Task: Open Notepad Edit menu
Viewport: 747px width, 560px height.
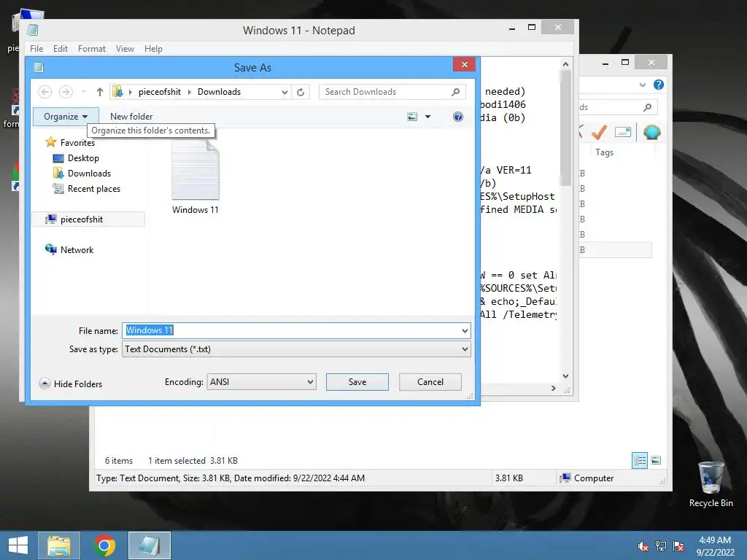Action: [x=60, y=49]
